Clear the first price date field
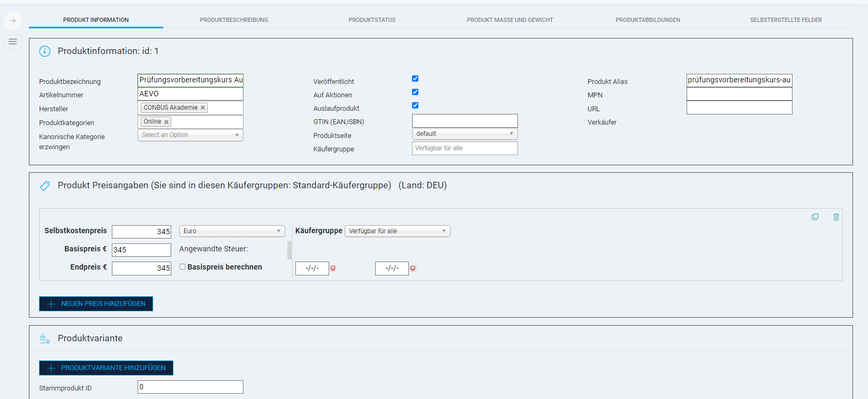 (x=333, y=268)
